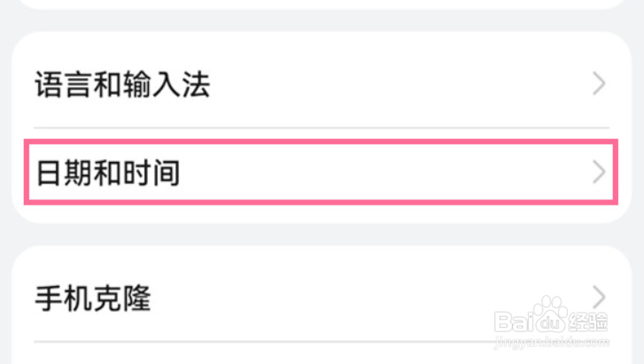Click the 间 character in 日期和时间
Image resolution: width=644 pixels, height=364 pixels.
(x=167, y=173)
